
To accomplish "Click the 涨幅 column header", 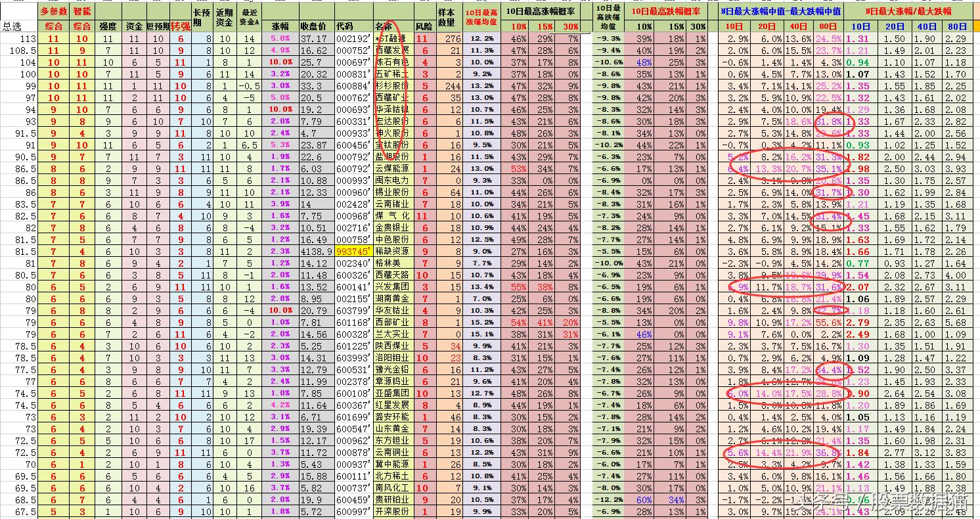I will point(279,26).
